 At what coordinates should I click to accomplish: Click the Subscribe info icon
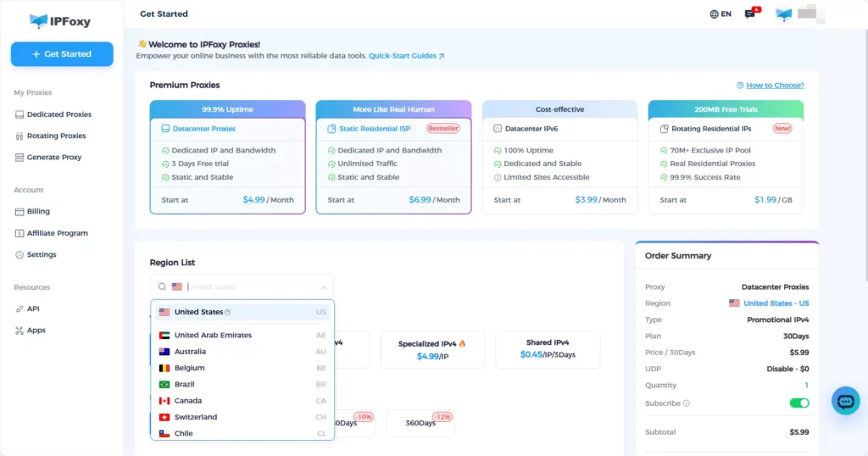pyautogui.click(x=687, y=403)
